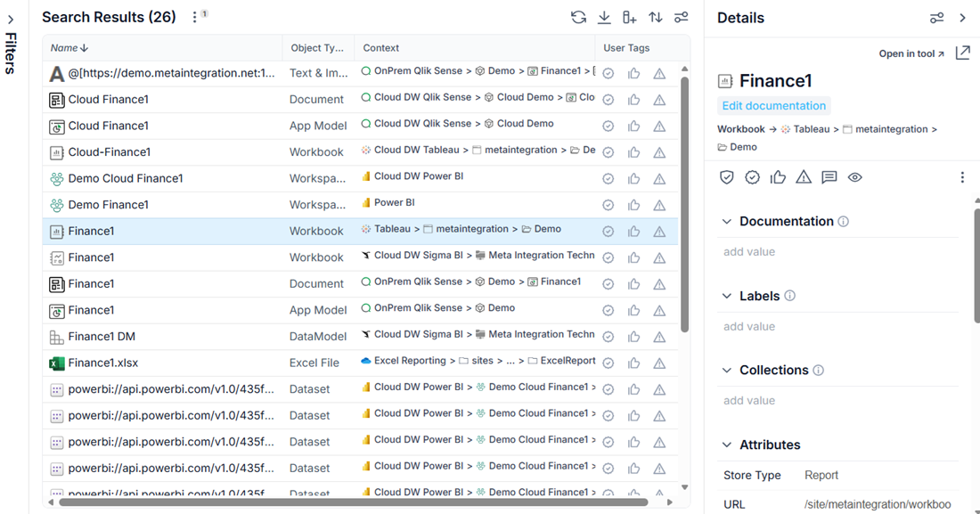Viewport: 980px width, 514px height.
Task: Toggle thumbs-up endorsement on Finance1.xlsx row
Action: pos(633,363)
